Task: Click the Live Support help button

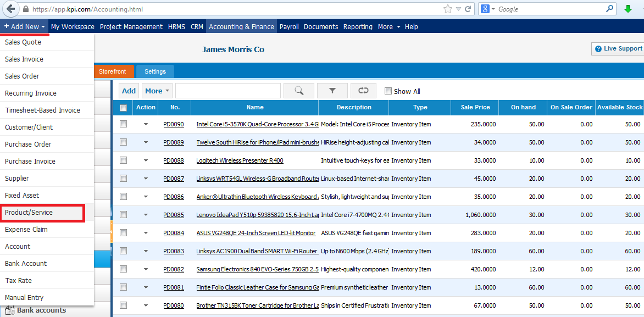Action: tap(618, 49)
